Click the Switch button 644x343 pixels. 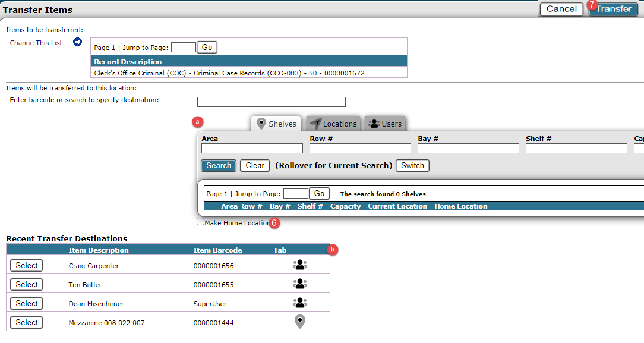click(x=412, y=166)
